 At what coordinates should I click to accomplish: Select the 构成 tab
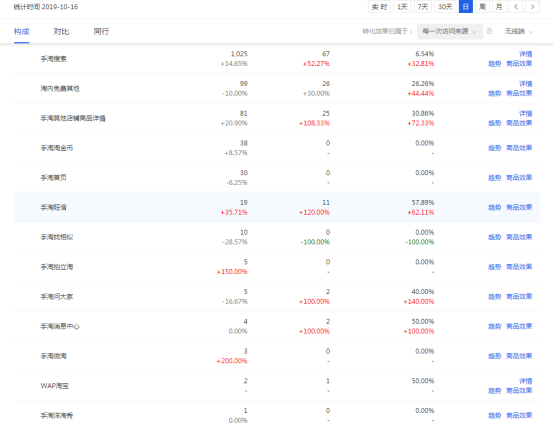point(22,31)
